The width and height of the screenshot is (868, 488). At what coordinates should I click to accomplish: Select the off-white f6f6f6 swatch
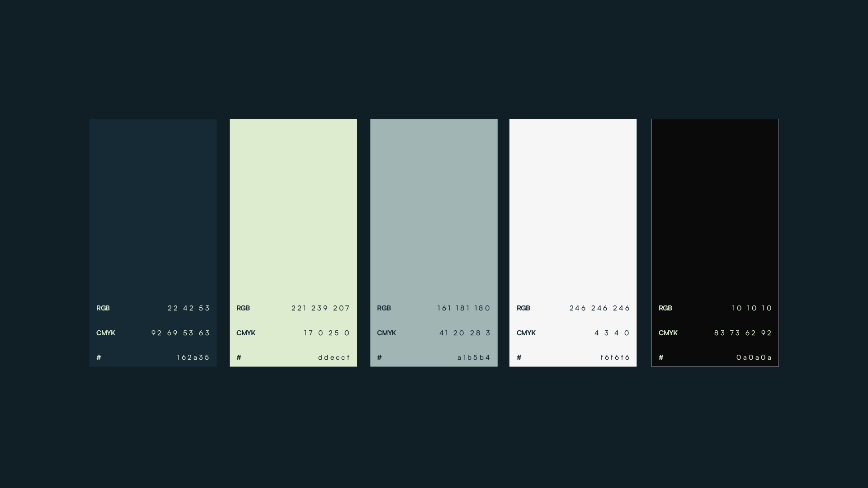coord(573,203)
